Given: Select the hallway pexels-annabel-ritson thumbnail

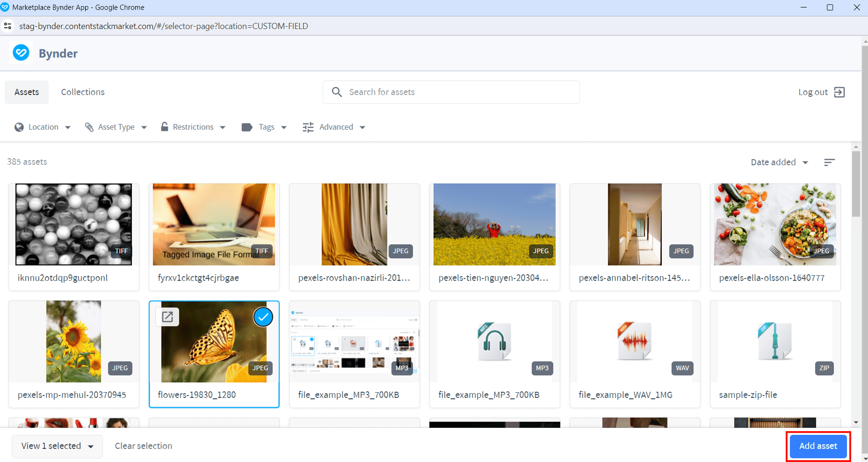Looking at the screenshot, I should point(634,224).
